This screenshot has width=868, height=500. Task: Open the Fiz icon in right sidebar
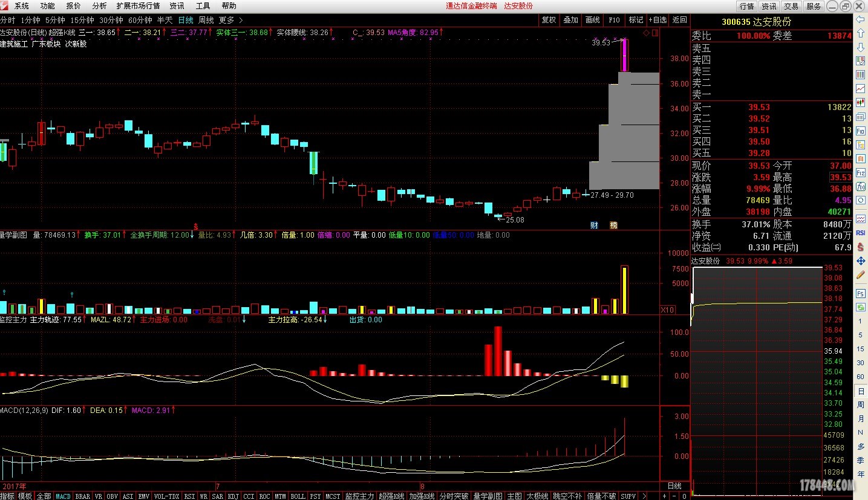[x=860, y=173]
